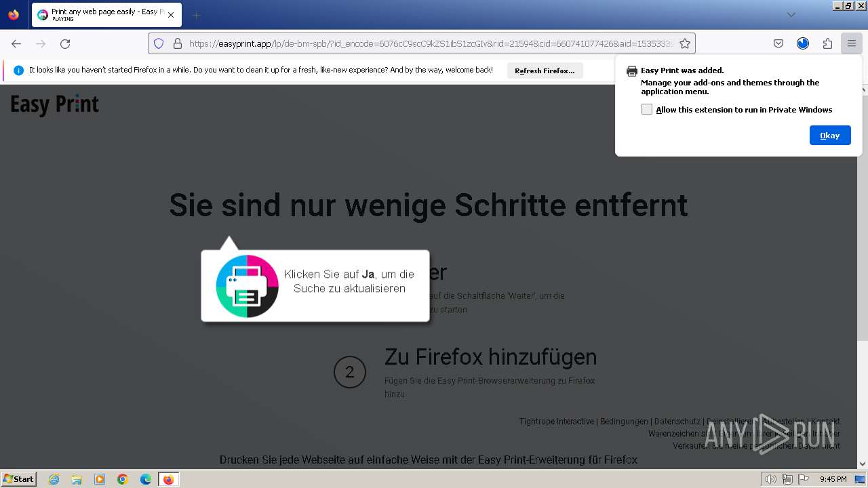The width and height of the screenshot is (868, 488).
Task: Click the network tray icon
Action: (x=787, y=479)
